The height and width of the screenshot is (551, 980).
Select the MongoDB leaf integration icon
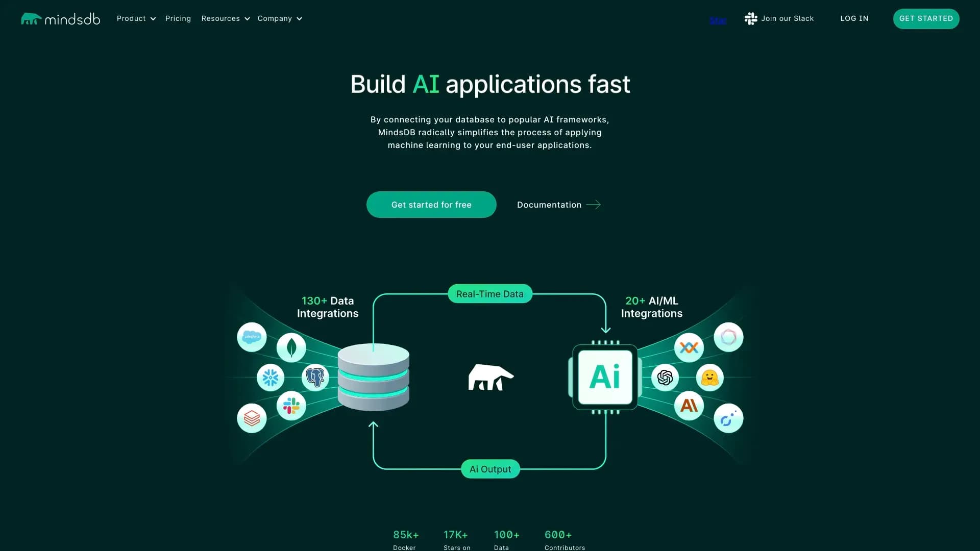[291, 348]
